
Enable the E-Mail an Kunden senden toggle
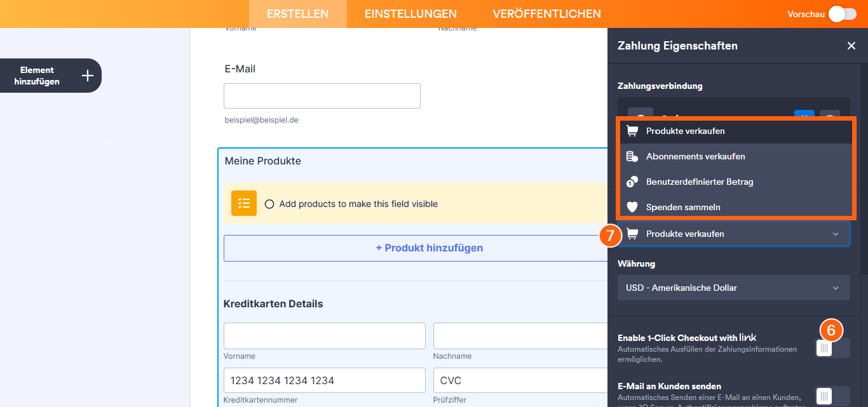point(832,396)
